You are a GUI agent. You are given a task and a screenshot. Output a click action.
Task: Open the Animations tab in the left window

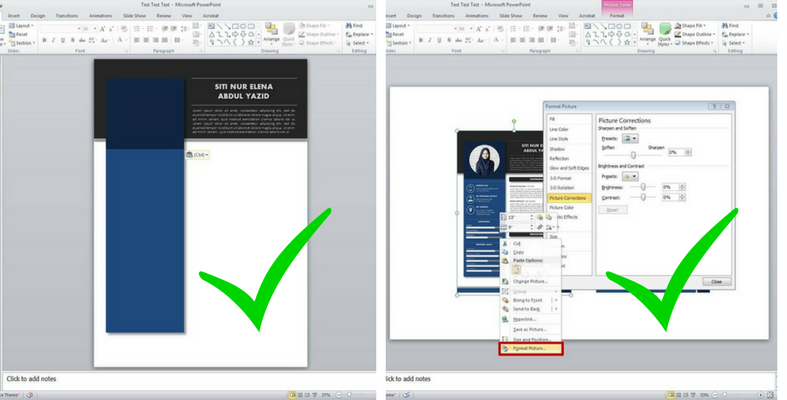[101, 16]
